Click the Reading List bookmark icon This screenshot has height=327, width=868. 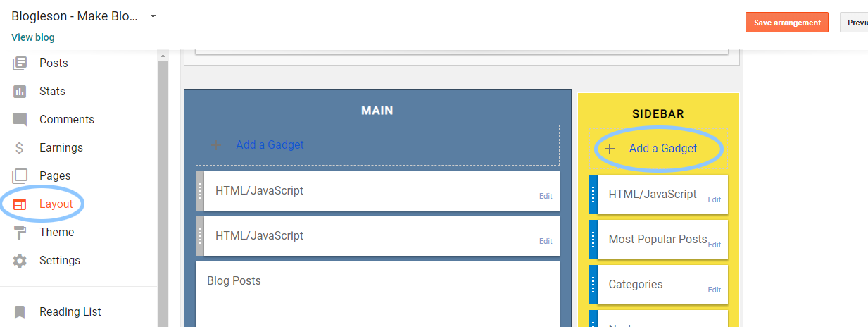pyautogui.click(x=20, y=311)
